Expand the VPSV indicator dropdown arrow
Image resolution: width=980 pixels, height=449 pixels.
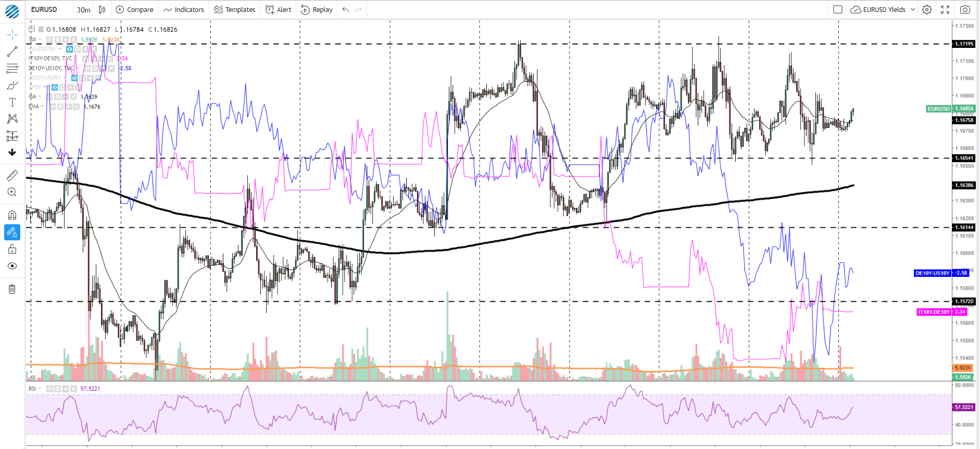click(x=45, y=87)
